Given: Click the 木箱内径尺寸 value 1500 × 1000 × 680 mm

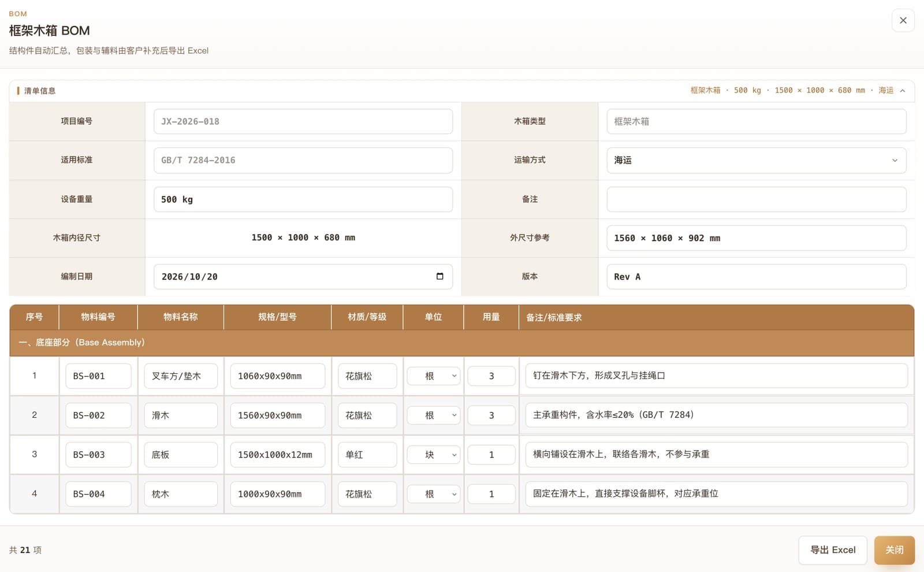Looking at the screenshot, I should [x=303, y=237].
